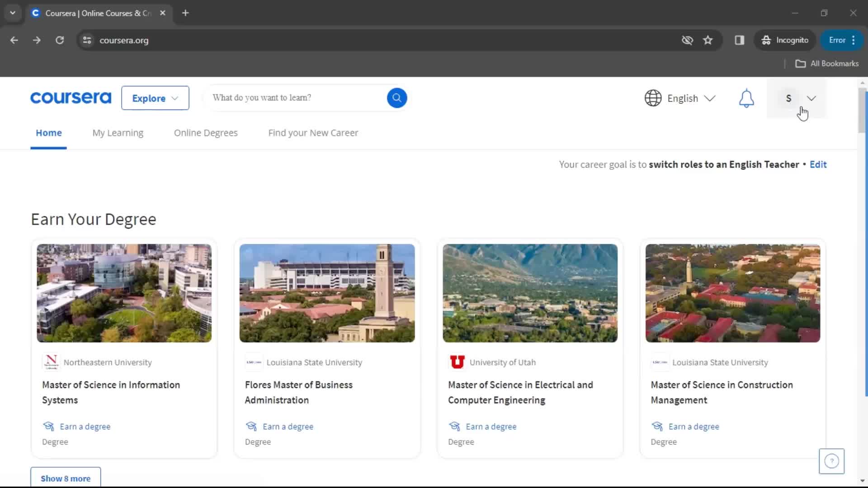Click 'University of Utah' text
The image size is (868, 488).
(502, 362)
